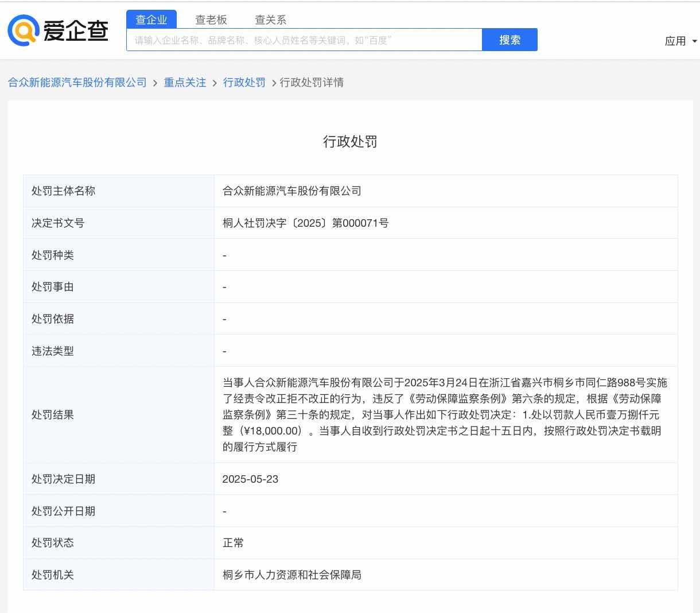Click the 正常 status value
700x613 pixels.
[x=233, y=543]
